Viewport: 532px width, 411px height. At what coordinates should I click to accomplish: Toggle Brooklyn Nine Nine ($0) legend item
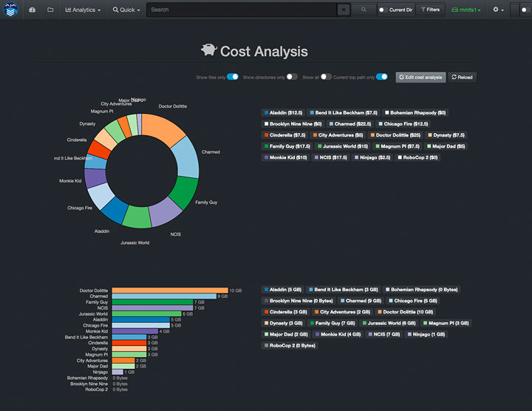[293, 124]
